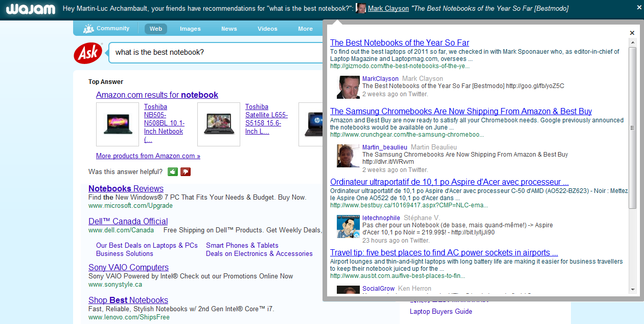The width and height of the screenshot is (644, 324).
Task: Open the More tab
Action: tap(306, 29)
